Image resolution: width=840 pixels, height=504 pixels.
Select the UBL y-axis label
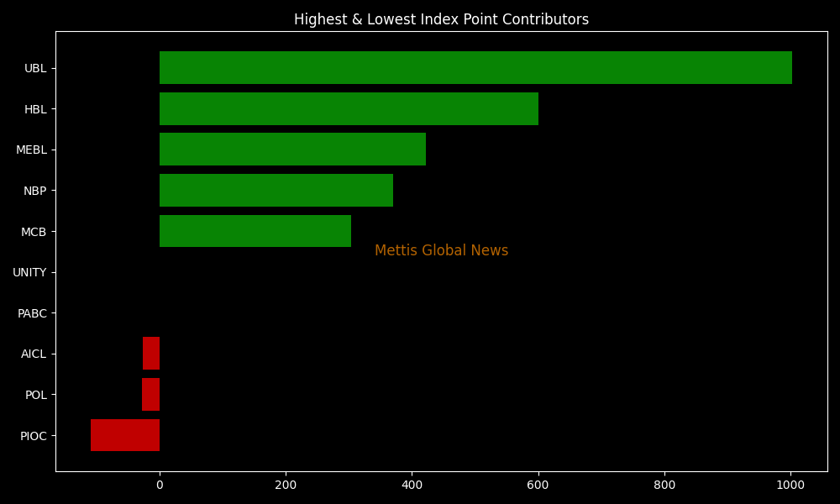pos(35,68)
